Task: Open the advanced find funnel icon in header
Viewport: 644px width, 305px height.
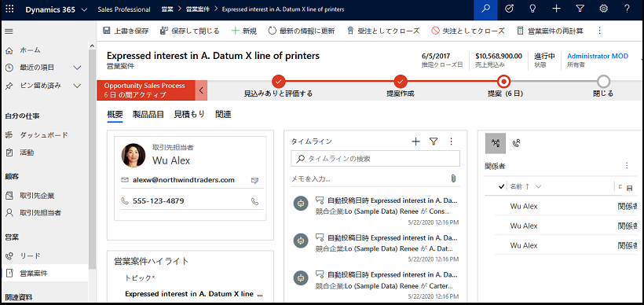Action: point(580,9)
